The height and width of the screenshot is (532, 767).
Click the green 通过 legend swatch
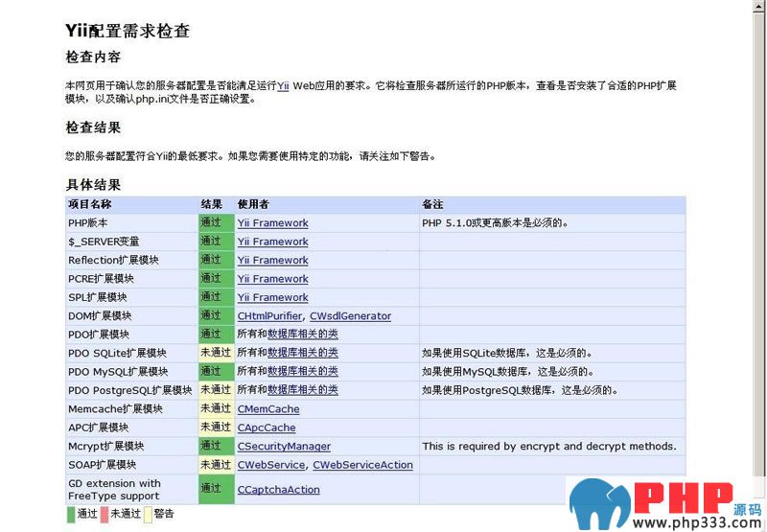[x=71, y=515]
